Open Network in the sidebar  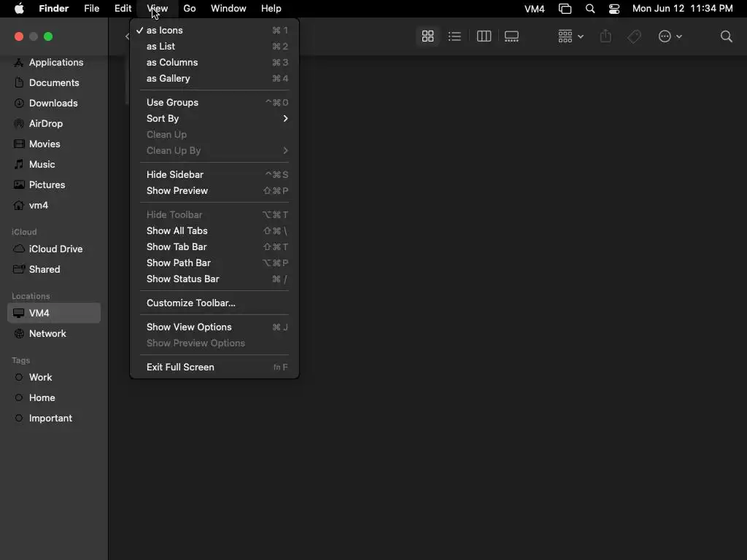[54, 334]
